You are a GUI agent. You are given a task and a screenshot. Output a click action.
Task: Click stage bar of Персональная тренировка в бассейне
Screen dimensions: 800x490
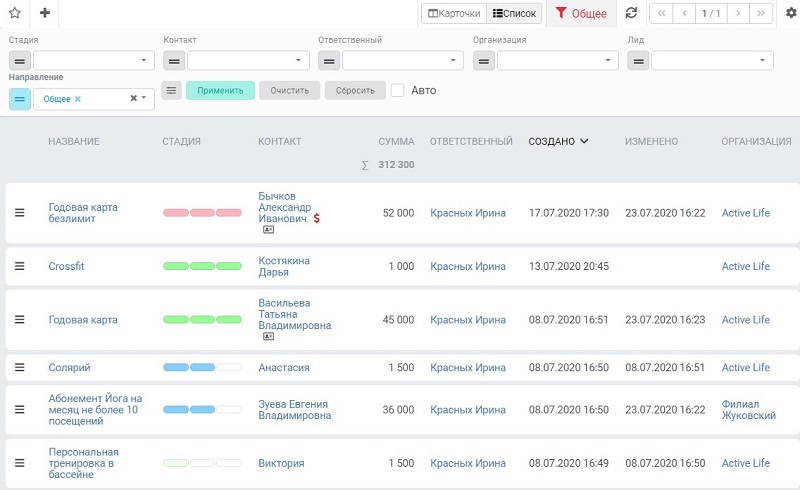point(202,463)
